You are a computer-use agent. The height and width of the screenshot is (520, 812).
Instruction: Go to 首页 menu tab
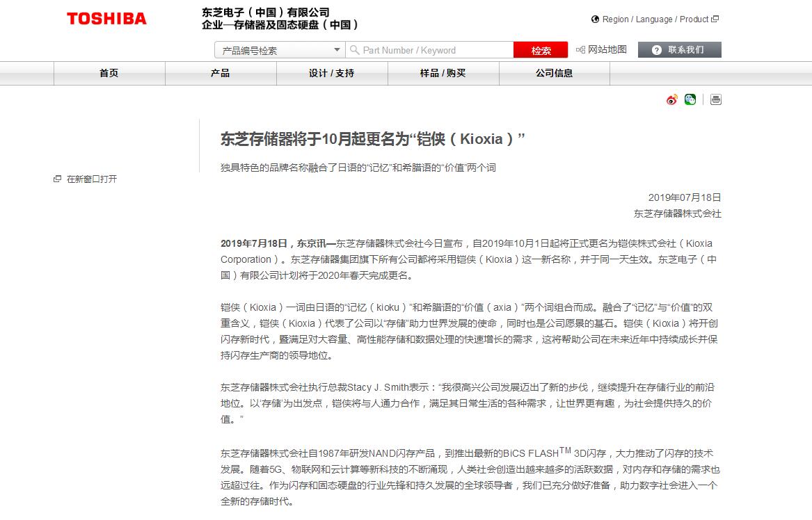(109, 73)
